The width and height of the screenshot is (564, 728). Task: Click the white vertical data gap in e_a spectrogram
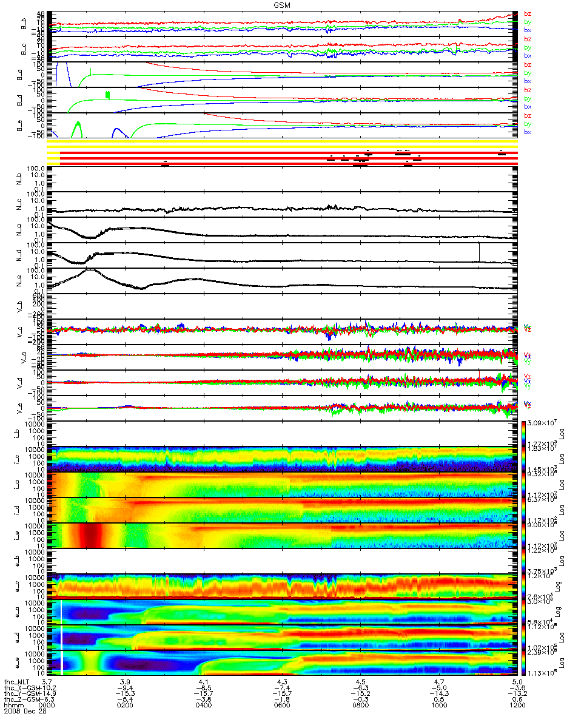[61, 612]
